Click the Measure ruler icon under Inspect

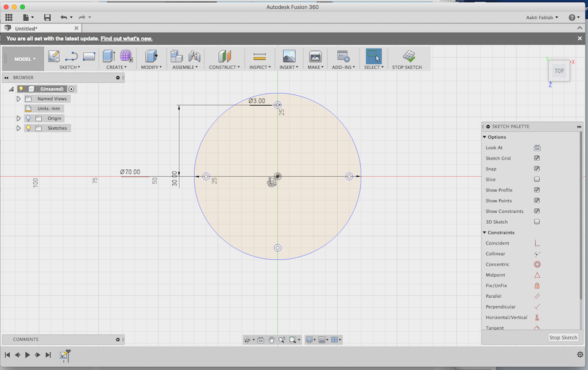[x=260, y=56]
